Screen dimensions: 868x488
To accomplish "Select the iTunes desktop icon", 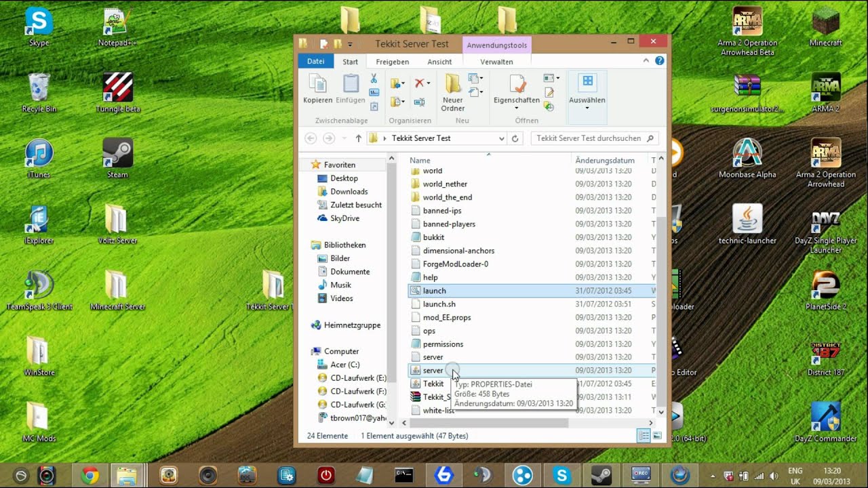I will (x=39, y=159).
